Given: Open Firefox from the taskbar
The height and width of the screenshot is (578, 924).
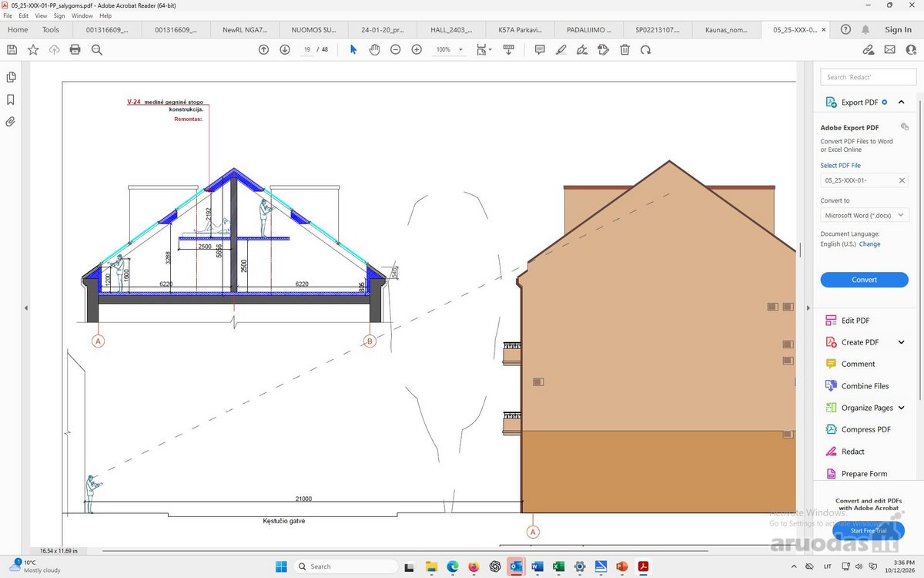Looking at the screenshot, I should 473,566.
